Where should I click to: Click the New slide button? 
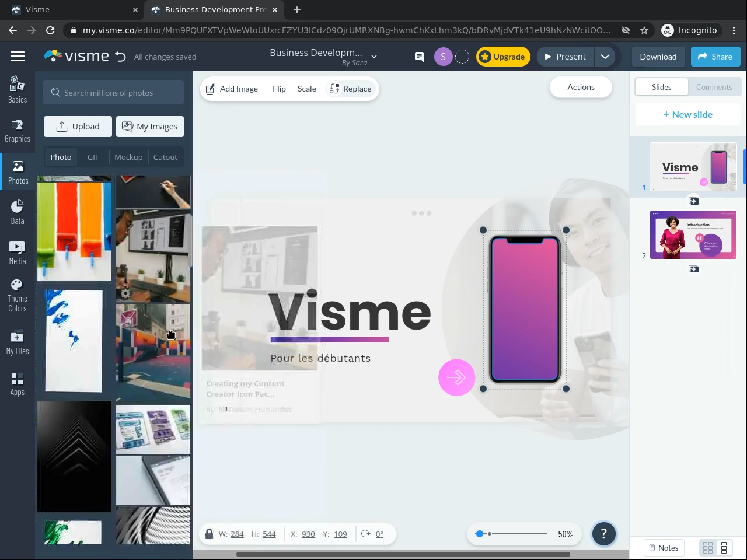[687, 115]
